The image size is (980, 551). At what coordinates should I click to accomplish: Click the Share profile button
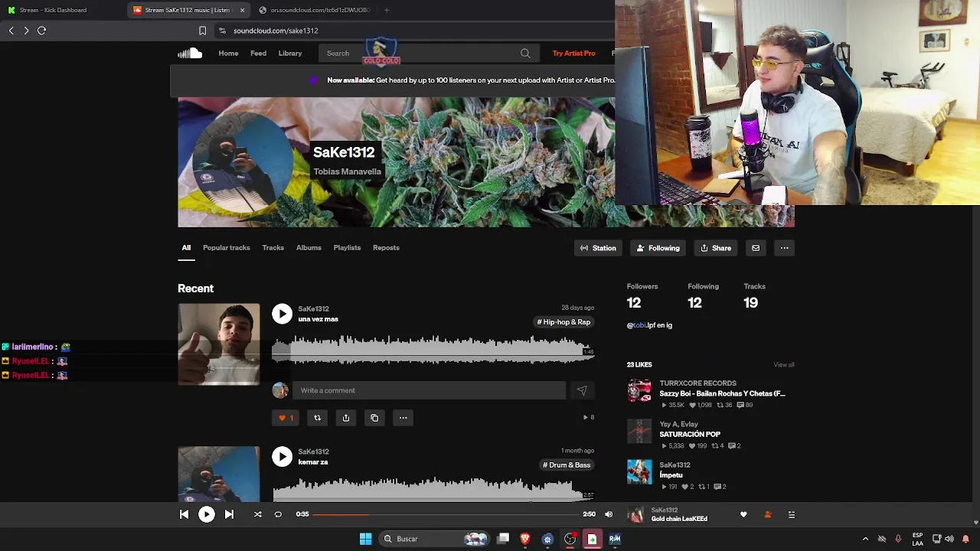click(716, 248)
